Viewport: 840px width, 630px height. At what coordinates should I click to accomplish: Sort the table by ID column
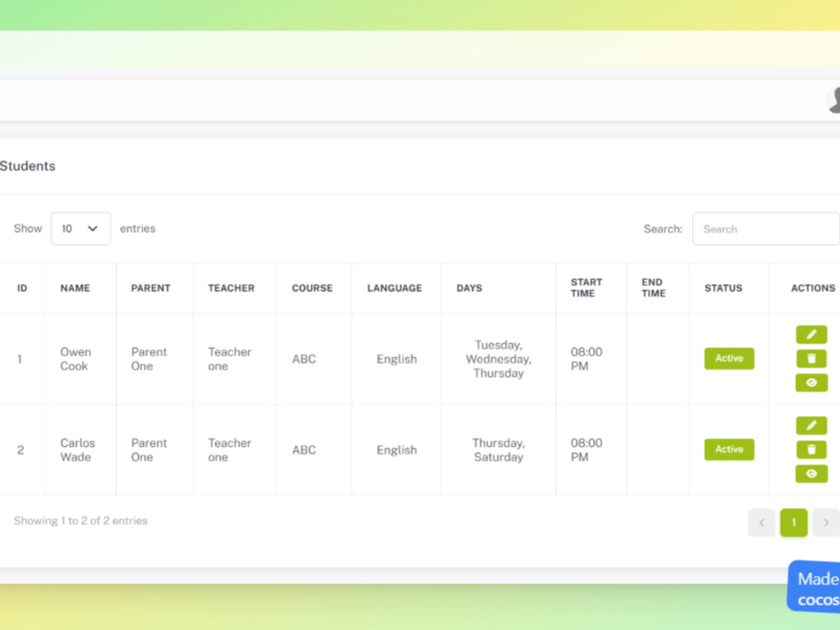22,288
